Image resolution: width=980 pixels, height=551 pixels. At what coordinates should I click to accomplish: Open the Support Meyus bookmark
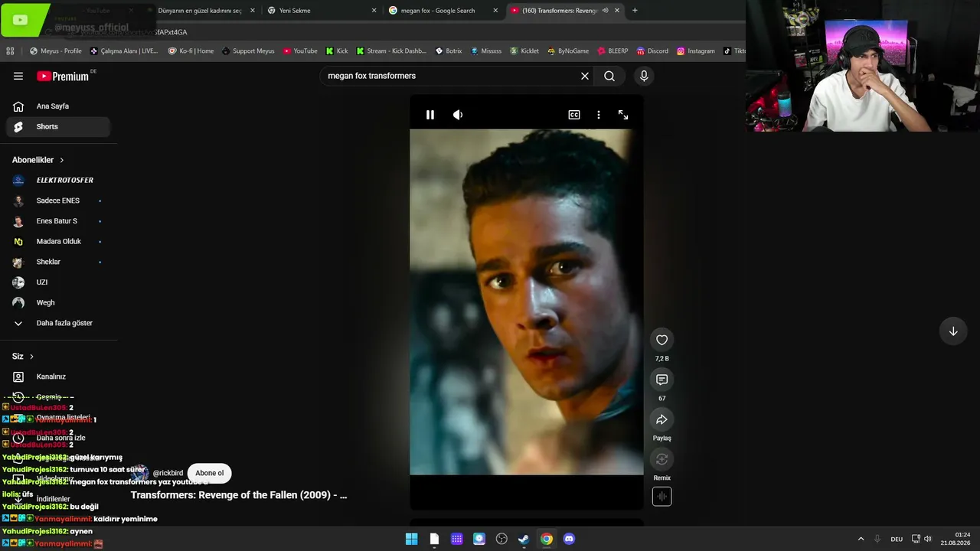point(248,51)
